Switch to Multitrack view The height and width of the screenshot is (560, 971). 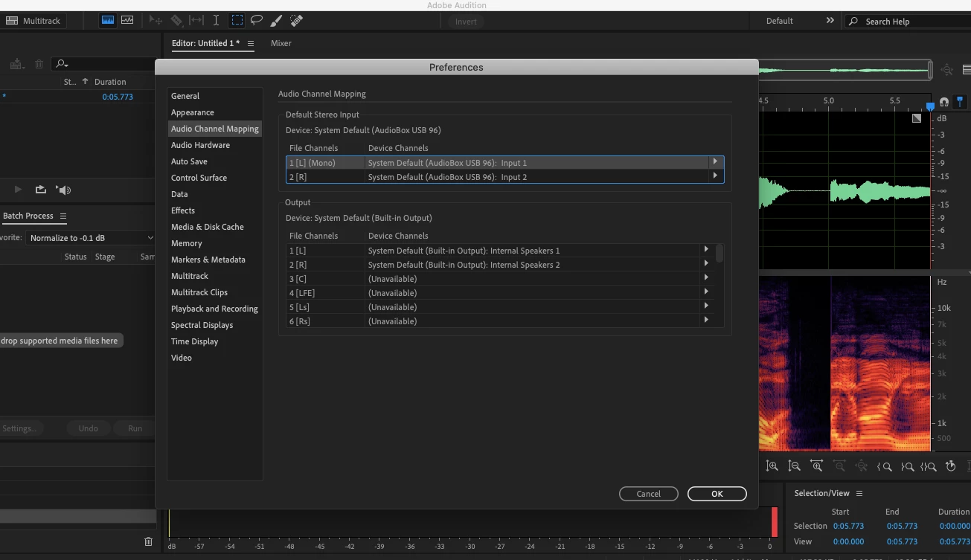pyautogui.click(x=33, y=21)
